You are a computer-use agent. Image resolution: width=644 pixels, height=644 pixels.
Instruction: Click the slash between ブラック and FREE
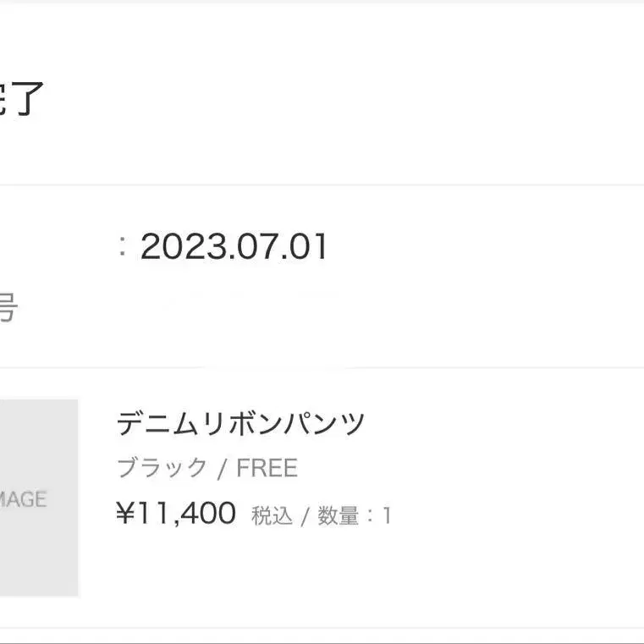tap(222, 468)
